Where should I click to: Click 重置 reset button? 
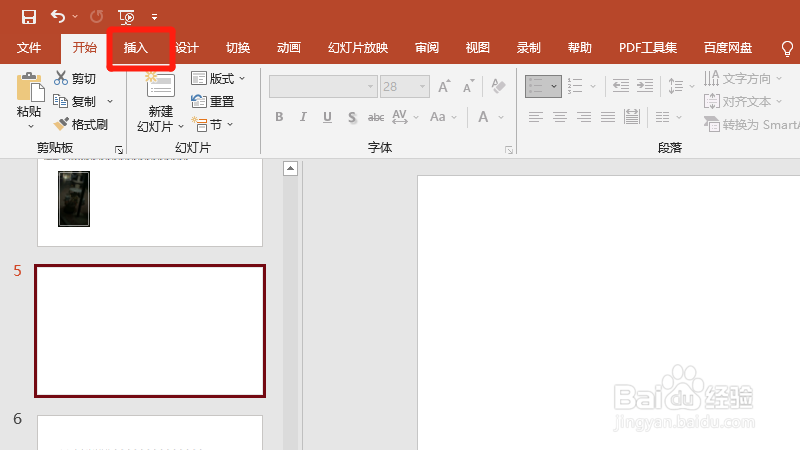tap(212, 102)
